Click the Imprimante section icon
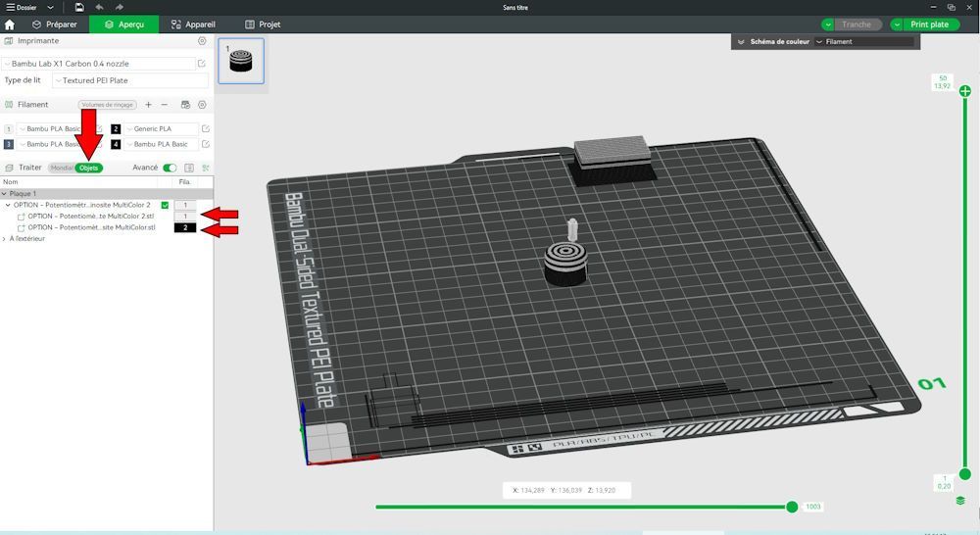Image resolution: width=980 pixels, height=535 pixels. click(9, 40)
